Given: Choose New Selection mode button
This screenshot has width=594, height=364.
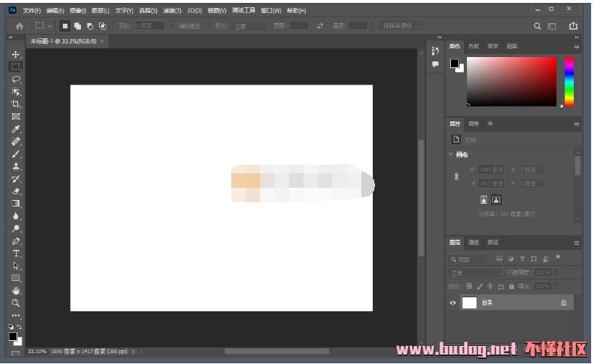Looking at the screenshot, I should [65, 26].
